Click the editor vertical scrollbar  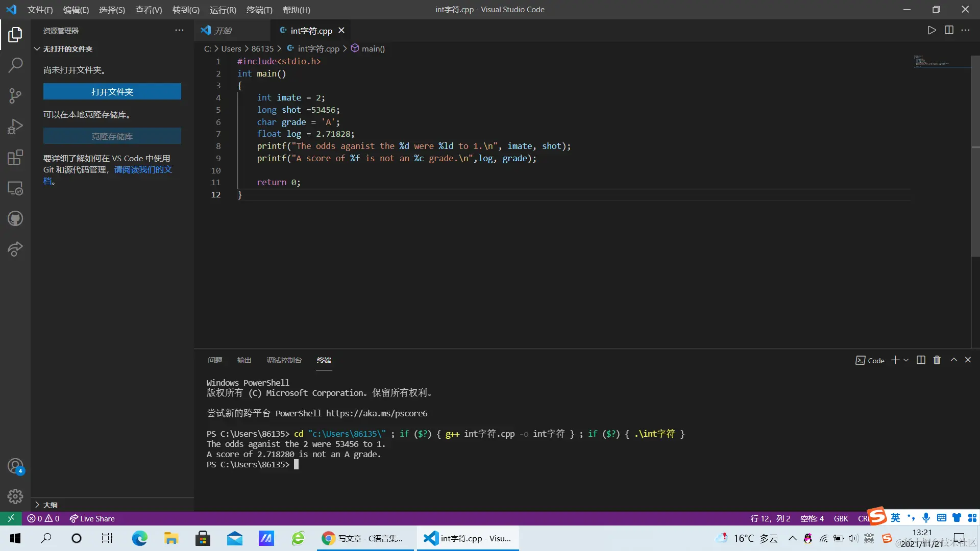pyautogui.click(x=975, y=153)
